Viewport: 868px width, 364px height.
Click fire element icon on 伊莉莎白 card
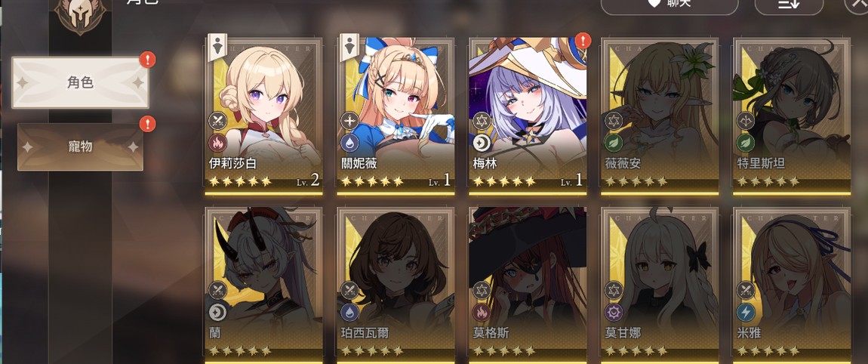click(217, 143)
